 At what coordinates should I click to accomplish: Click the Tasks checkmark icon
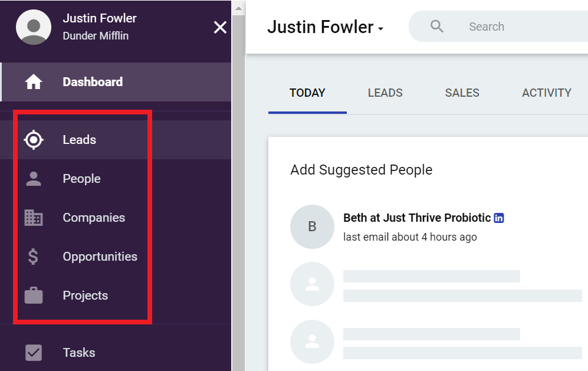34,353
